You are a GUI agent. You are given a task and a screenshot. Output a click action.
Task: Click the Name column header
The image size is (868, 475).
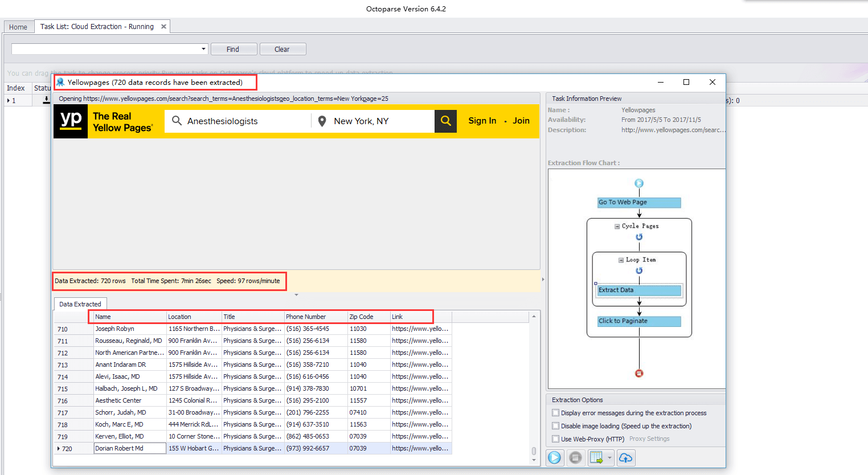click(x=130, y=317)
